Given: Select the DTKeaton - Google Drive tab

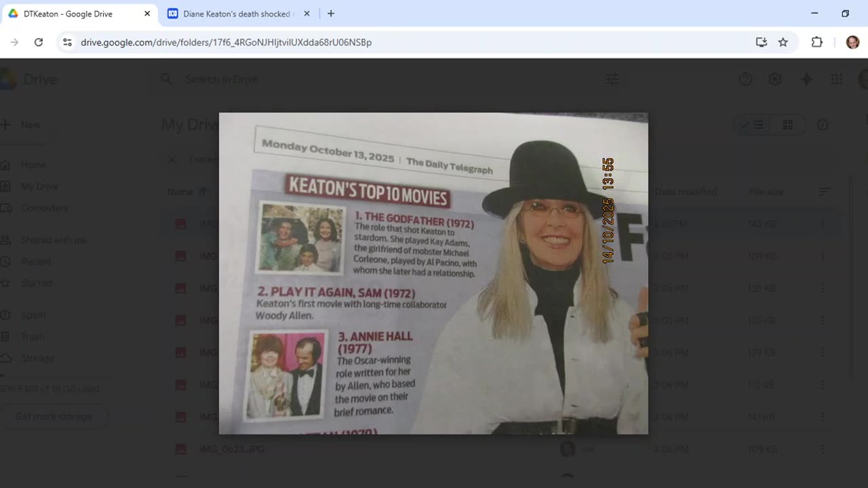Looking at the screenshot, I should coord(81,14).
